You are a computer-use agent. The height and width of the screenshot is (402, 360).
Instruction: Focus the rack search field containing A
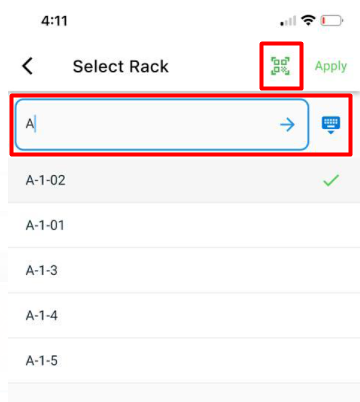point(162,125)
